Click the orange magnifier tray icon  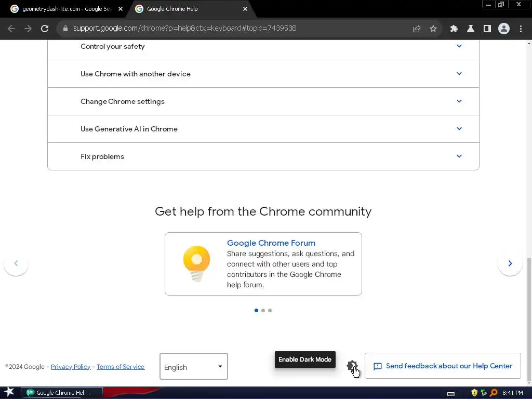(494, 393)
